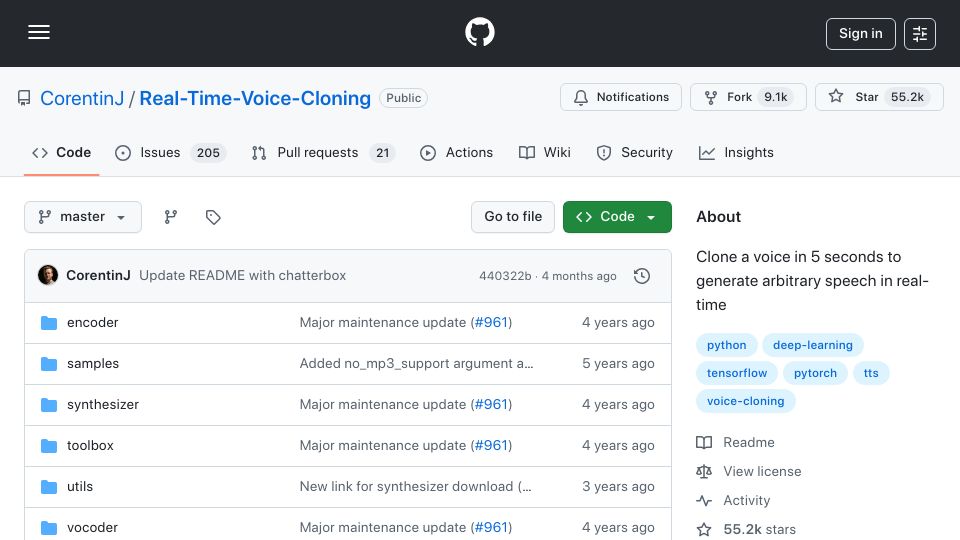Select the pytorch topic tag
The image size is (960, 540).
[x=815, y=373]
